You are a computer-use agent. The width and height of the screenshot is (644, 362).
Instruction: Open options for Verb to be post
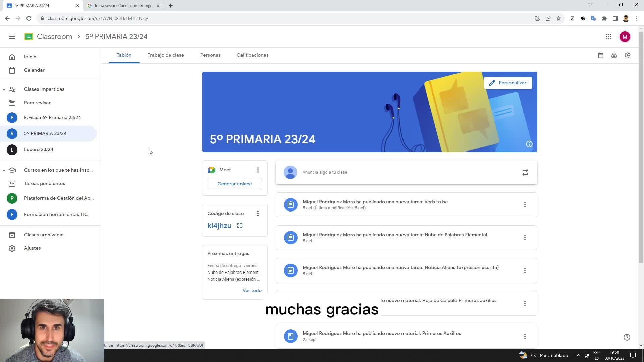pos(525,205)
